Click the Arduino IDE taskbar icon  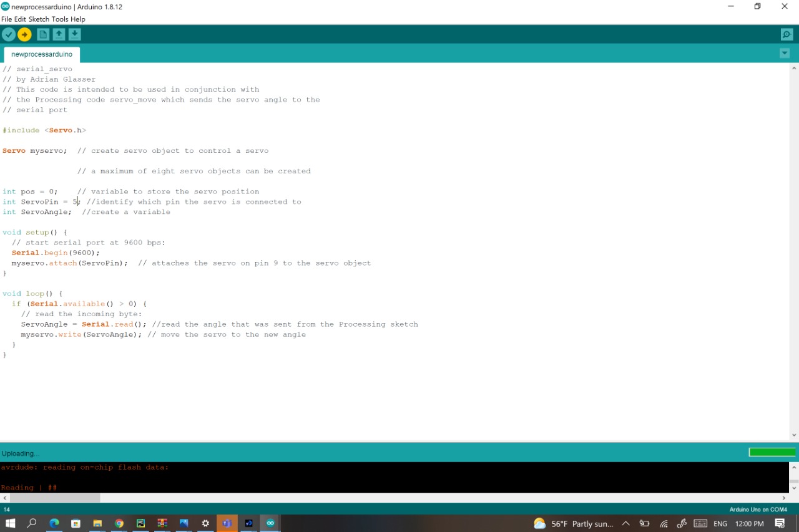tap(270, 523)
